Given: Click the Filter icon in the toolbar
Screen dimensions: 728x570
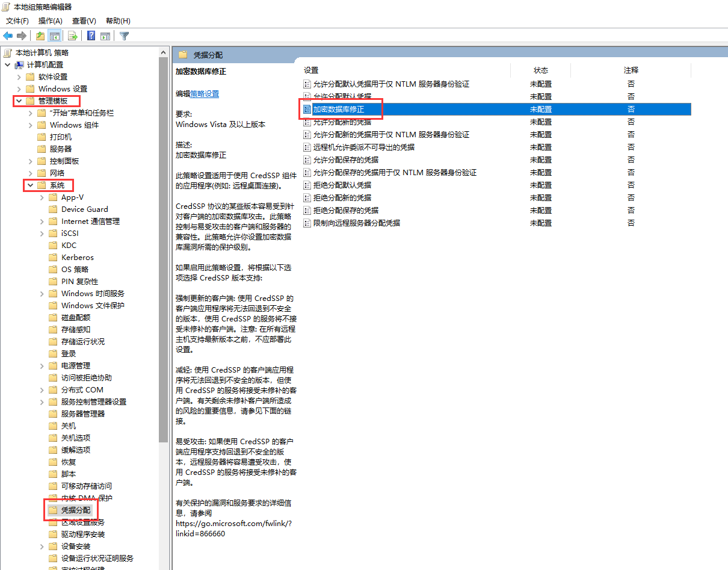Looking at the screenshot, I should (x=124, y=36).
